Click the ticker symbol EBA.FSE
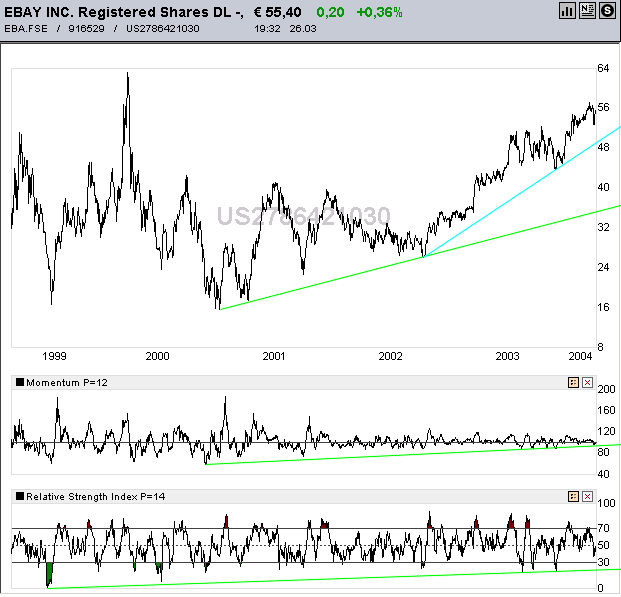The height and width of the screenshot is (597, 621). tap(26, 29)
